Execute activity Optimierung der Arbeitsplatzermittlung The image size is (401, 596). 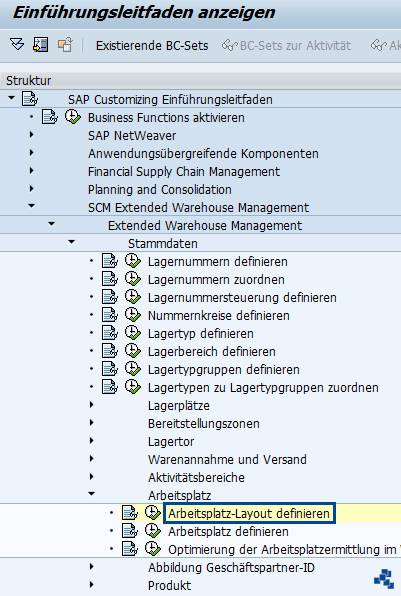153,549
